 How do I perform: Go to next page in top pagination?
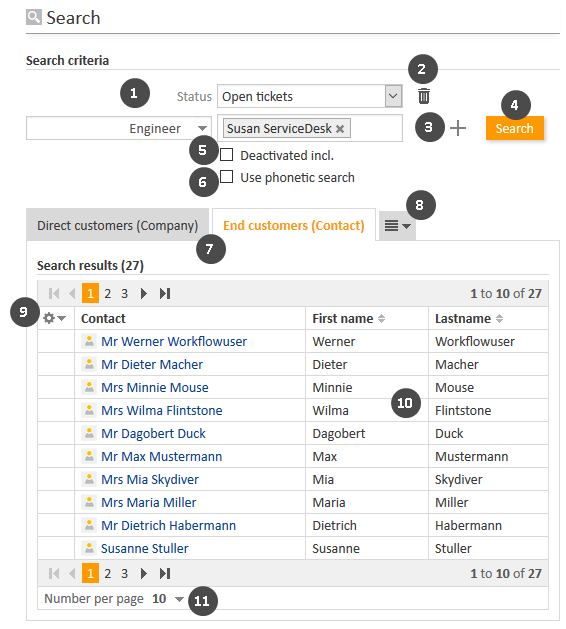tap(143, 294)
